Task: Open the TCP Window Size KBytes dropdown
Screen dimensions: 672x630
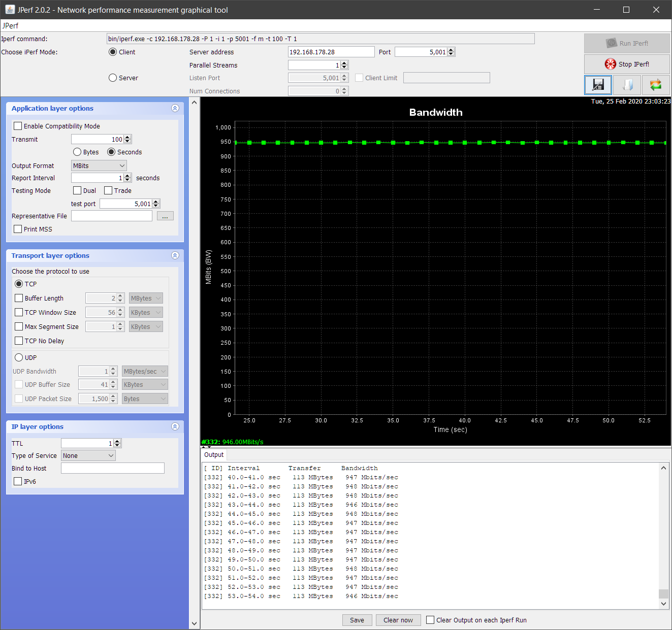Action: pyautogui.click(x=146, y=312)
